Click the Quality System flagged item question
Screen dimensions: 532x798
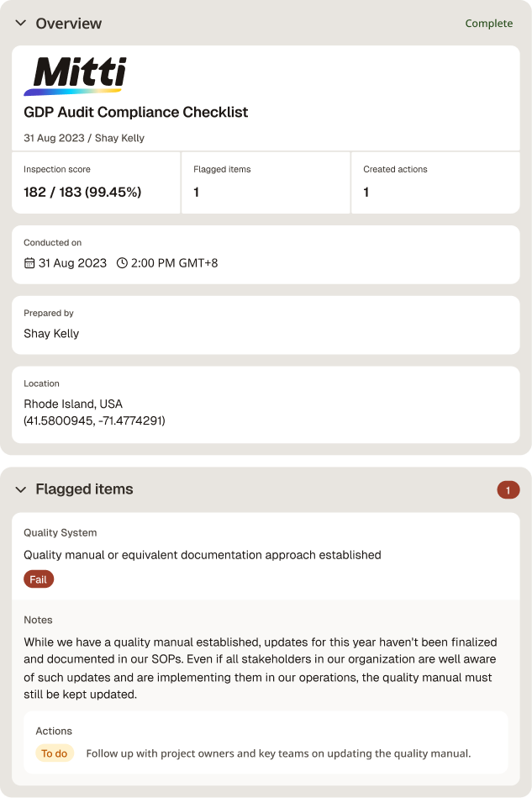tap(203, 555)
